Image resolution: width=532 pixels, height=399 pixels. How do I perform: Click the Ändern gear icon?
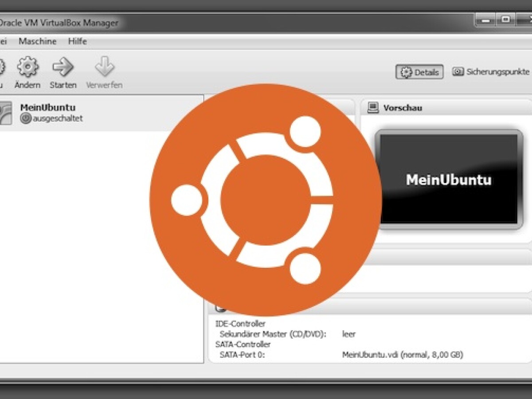[x=27, y=67]
